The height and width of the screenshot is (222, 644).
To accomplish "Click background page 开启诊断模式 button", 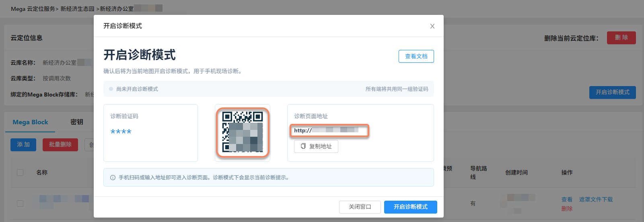I will click(x=613, y=92).
